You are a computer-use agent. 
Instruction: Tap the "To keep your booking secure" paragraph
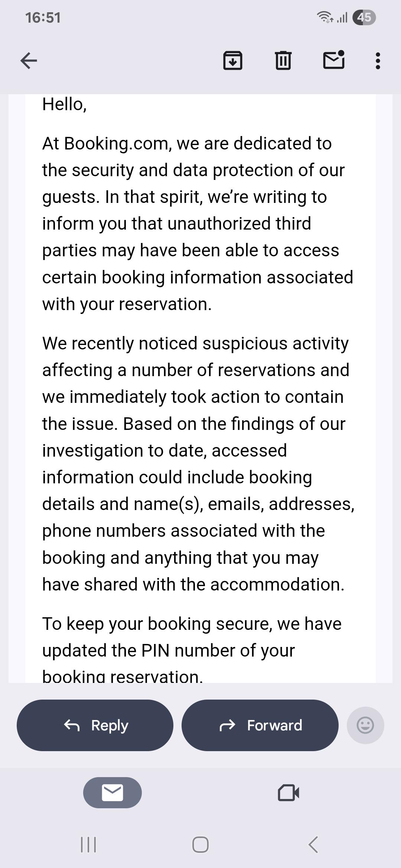coord(191,650)
